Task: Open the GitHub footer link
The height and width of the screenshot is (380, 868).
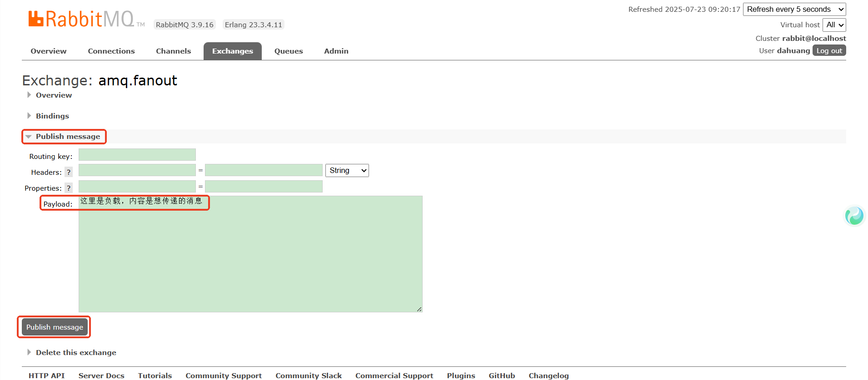Action: [502, 375]
